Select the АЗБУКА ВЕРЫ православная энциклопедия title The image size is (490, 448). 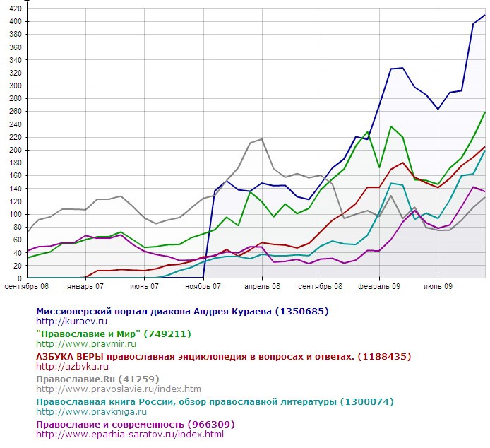tap(223, 356)
